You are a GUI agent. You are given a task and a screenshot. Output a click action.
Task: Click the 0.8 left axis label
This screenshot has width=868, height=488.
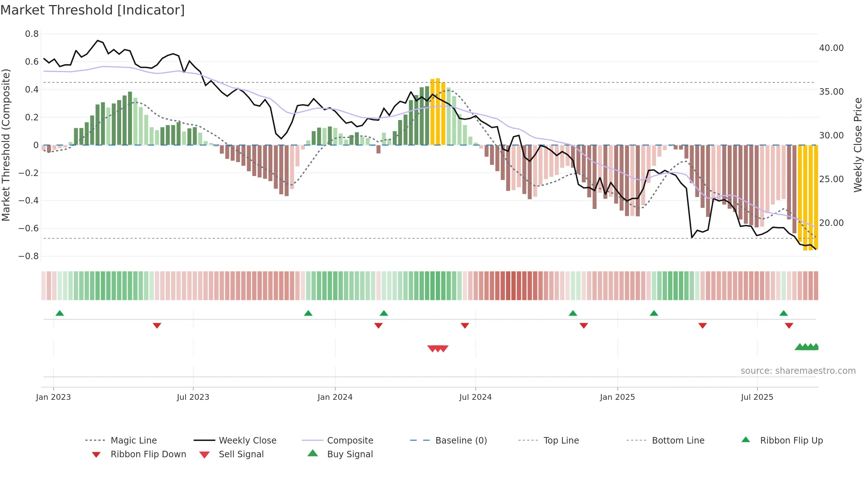32,34
